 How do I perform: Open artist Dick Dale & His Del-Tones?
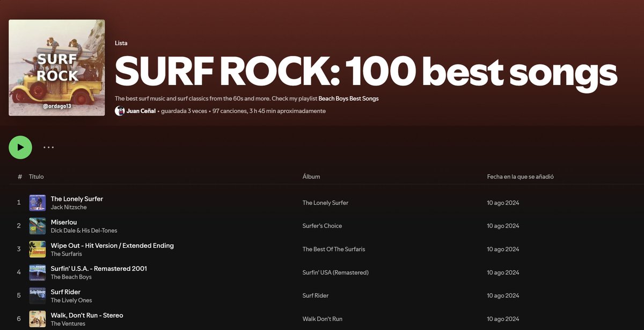point(84,231)
